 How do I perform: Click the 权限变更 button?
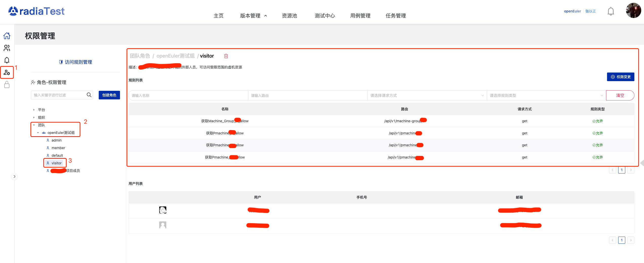click(620, 77)
